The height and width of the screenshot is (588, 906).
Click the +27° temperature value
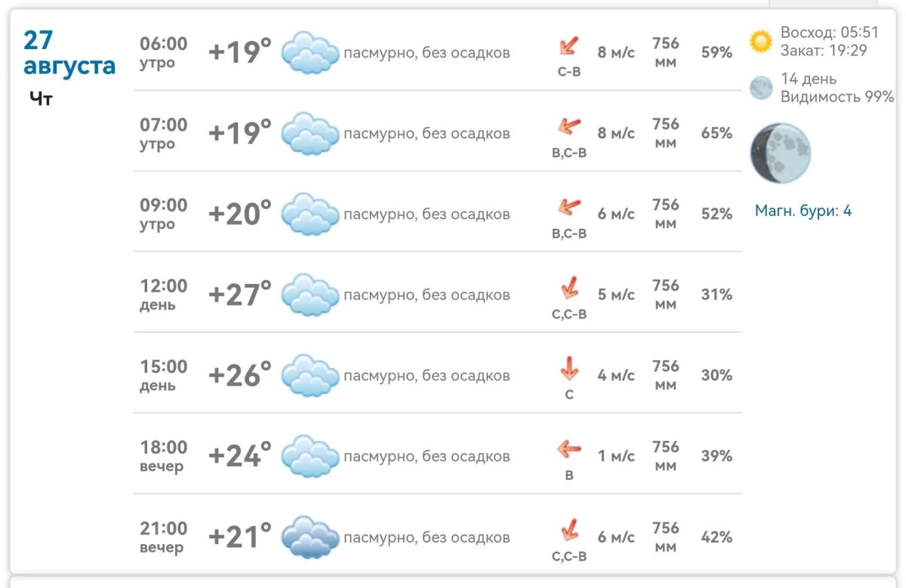tap(239, 294)
